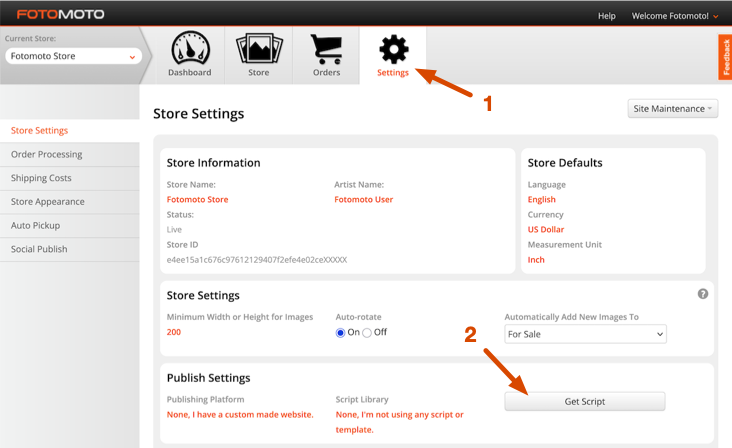Open the Site Maintenance dropdown
Screen dimensions: 732x448
[672, 109]
